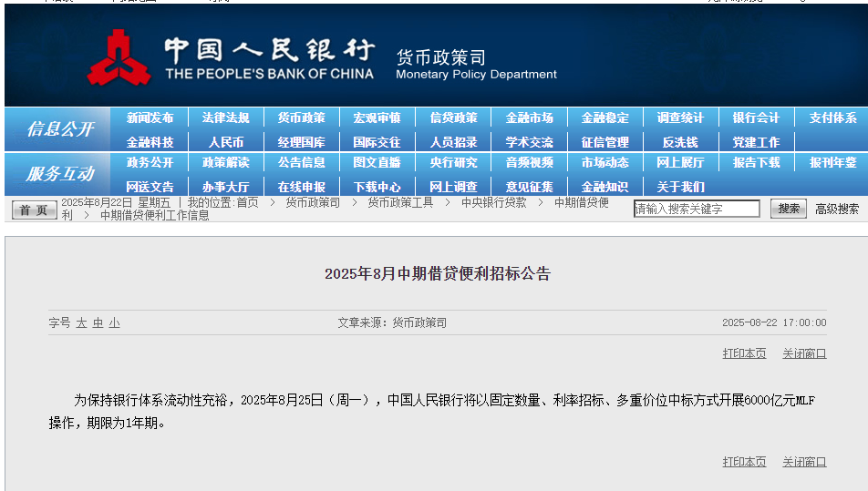The image size is (868, 491).
Task: Click the 搜索 search button
Action: 789,209
